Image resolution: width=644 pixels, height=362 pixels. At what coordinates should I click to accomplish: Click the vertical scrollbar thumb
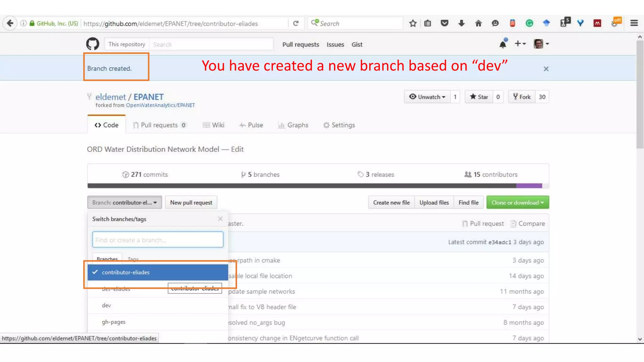(x=640, y=94)
